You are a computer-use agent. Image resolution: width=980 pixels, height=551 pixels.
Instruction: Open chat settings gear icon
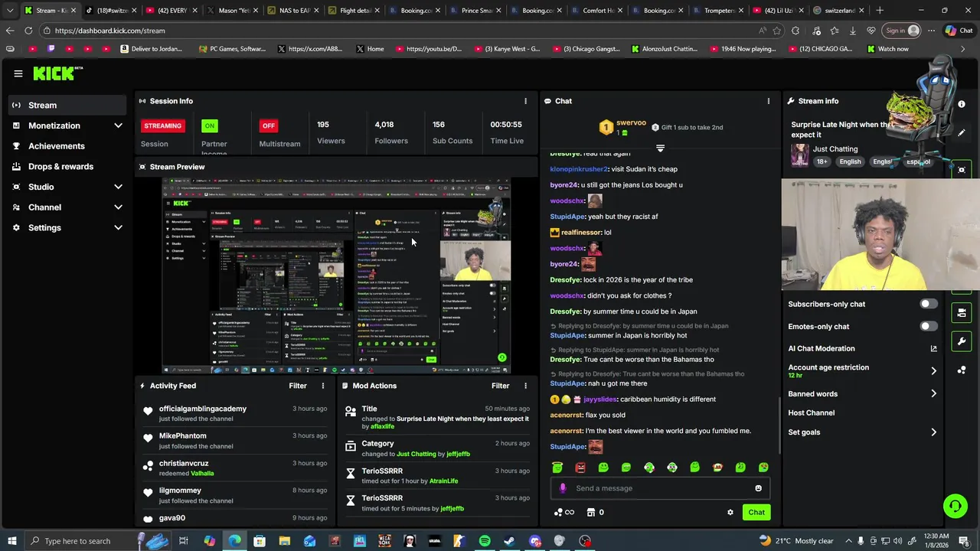[730, 513]
